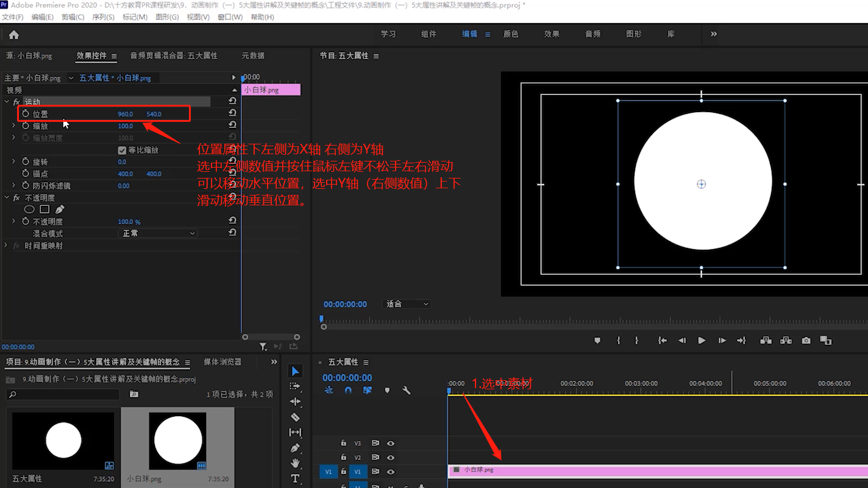Image resolution: width=868 pixels, height=488 pixels.
Task: Toggle visibility of track V2
Action: [x=391, y=458]
